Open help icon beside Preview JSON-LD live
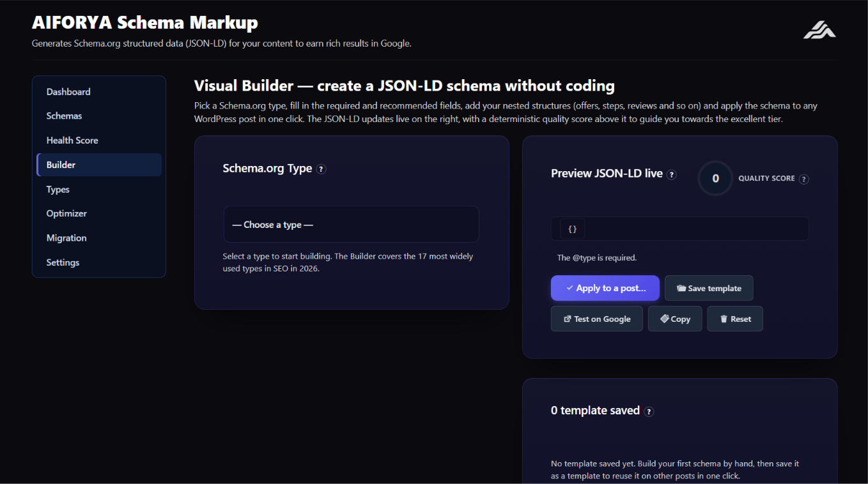Viewport: 868px width, 484px height. point(672,174)
